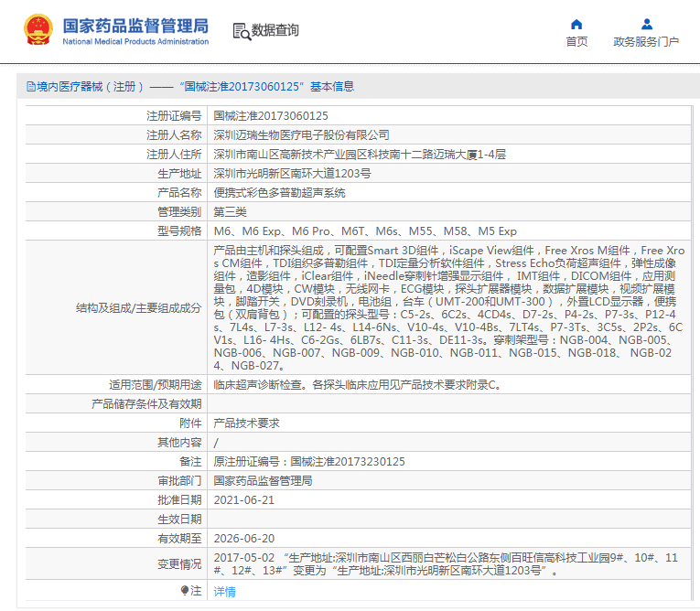Click the 生产地址 row label

point(179,174)
